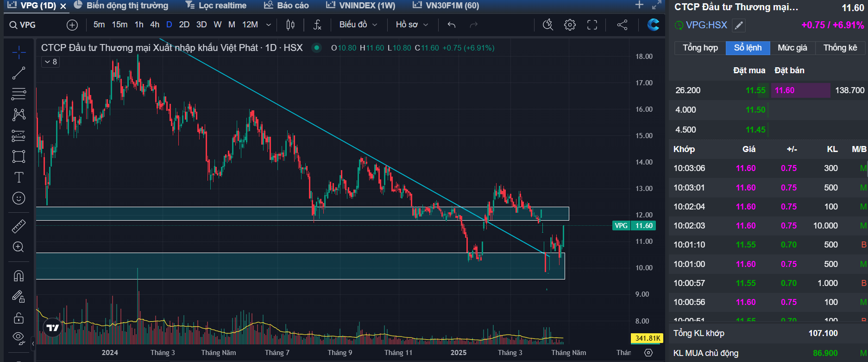Select the D daily interval
The image size is (868, 362).
169,25
